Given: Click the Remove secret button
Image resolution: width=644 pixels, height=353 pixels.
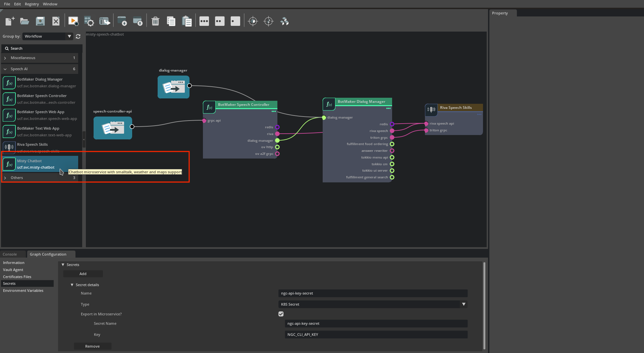Looking at the screenshot, I should click(92, 346).
